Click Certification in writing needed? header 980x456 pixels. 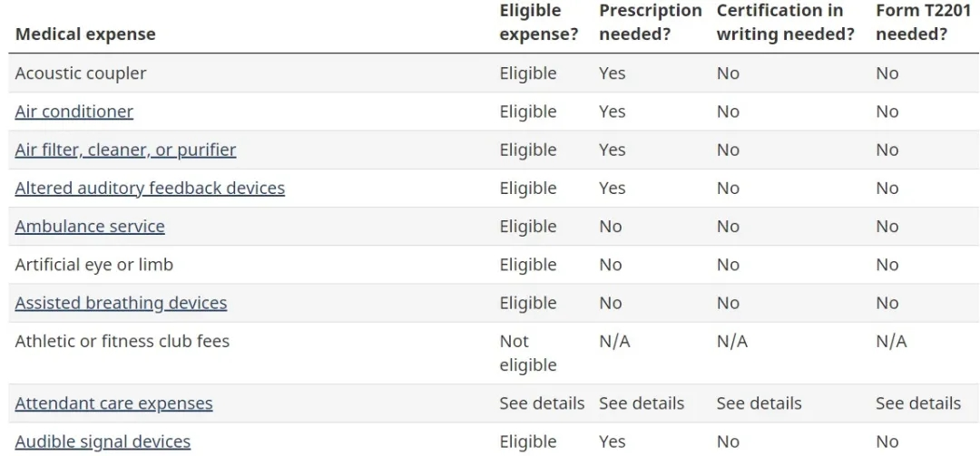click(x=786, y=23)
